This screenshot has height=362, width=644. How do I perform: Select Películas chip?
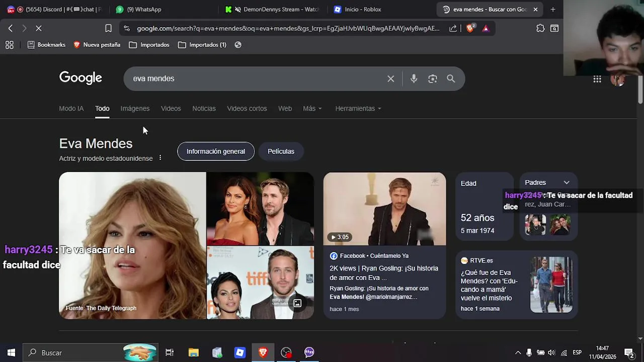pos(281,151)
